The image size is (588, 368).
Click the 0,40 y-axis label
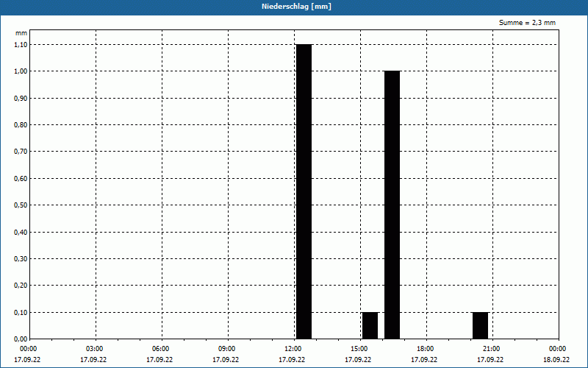point(21,232)
